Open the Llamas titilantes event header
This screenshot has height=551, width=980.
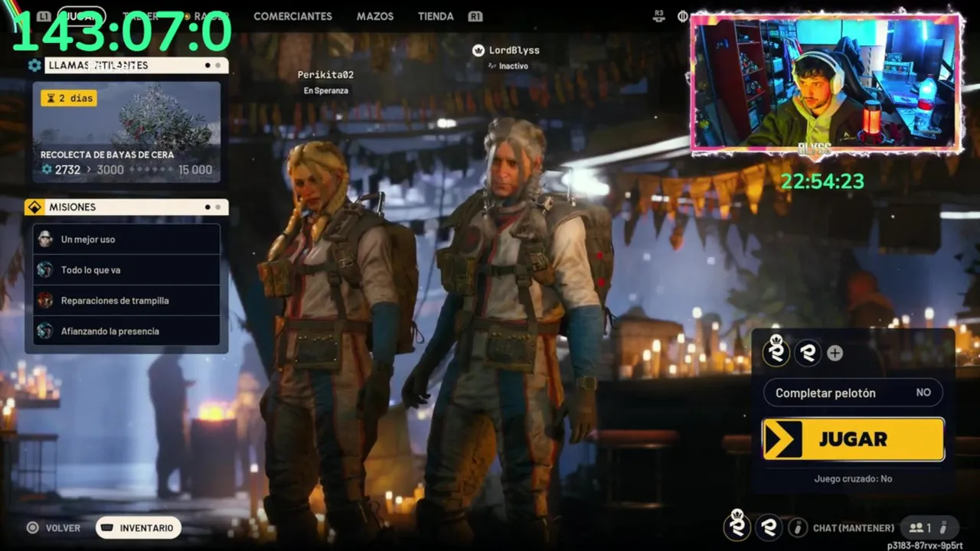136,65
